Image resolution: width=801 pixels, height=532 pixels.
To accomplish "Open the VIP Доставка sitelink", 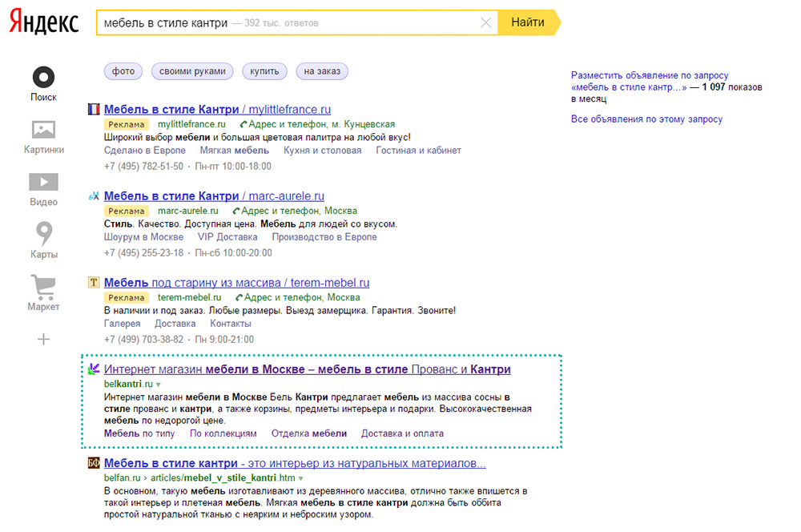I will pos(227,237).
